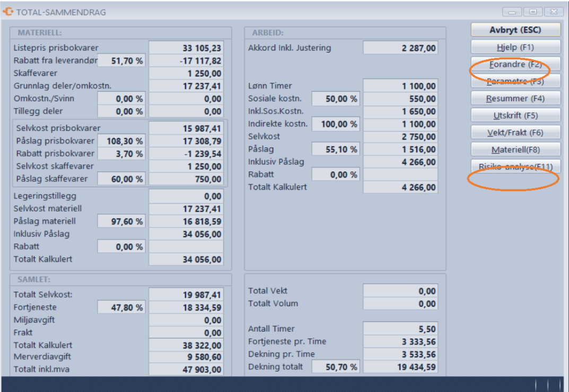Select the Rabatt fra leverandør percentage field
Image resolution: width=569 pixels, height=392 pixels.
121,61
